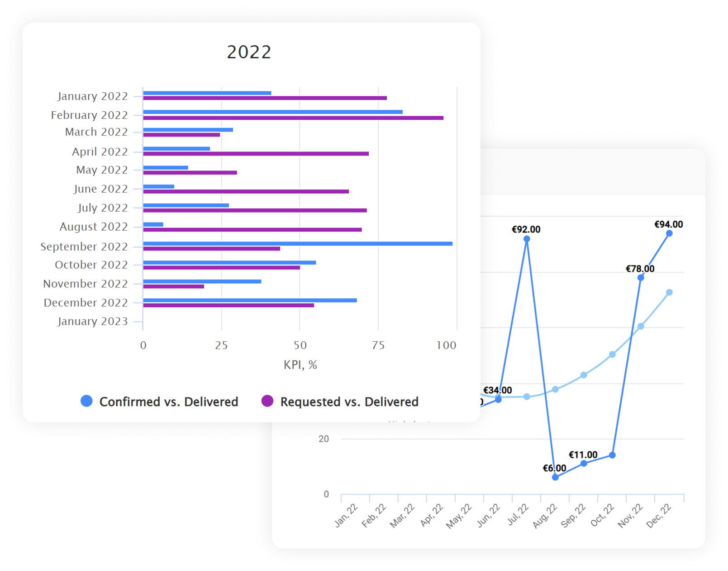This screenshot has width=728, height=571.
Task: Click the September 2022 axis label
Action: pos(84,247)
